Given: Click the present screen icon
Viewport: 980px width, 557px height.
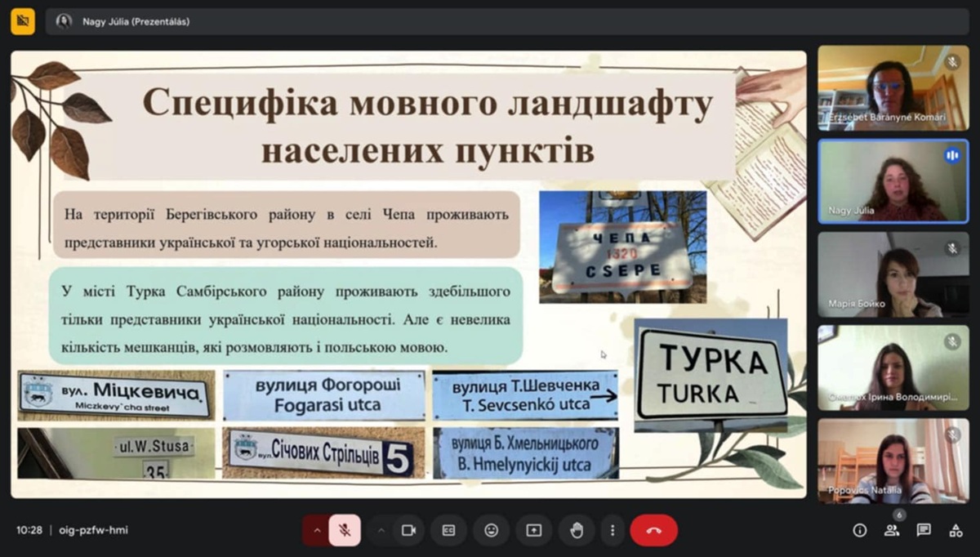Looking at the screenshot, I should coord(533,530).
